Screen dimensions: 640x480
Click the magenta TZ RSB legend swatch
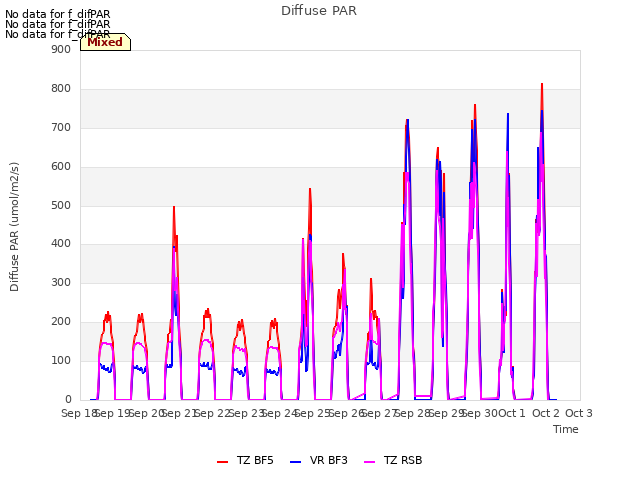pyautogui.click(x=369, y=462)
